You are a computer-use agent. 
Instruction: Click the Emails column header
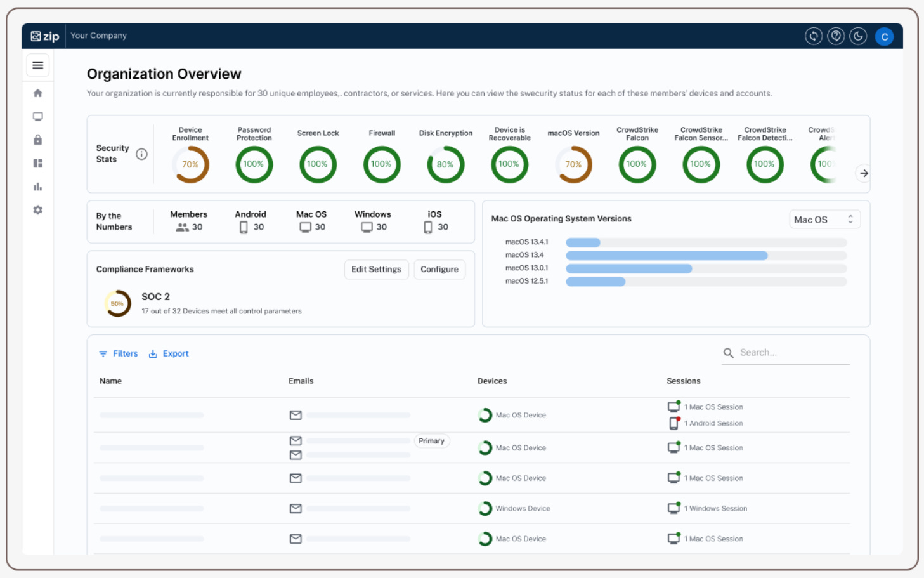pos(301,381)
